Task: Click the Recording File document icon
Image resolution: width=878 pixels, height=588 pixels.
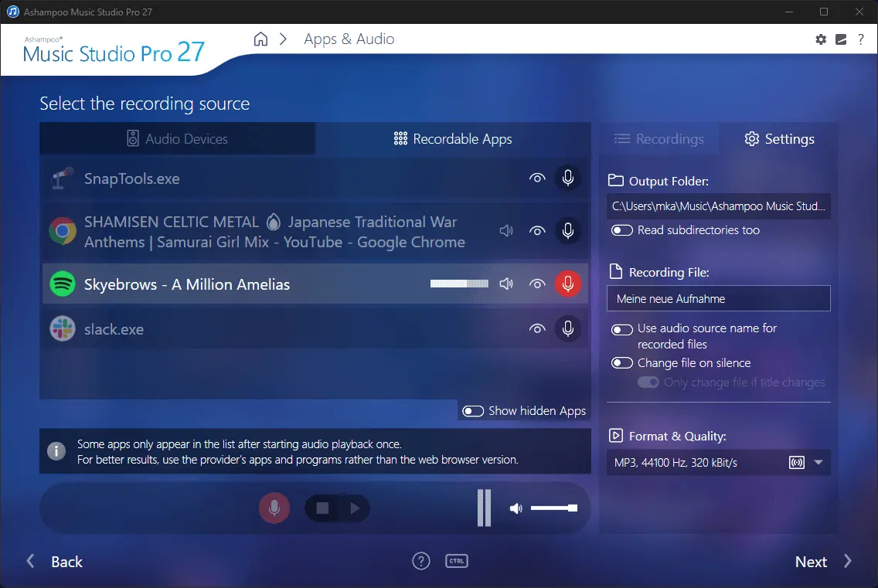Action: (x=615, y=272)
